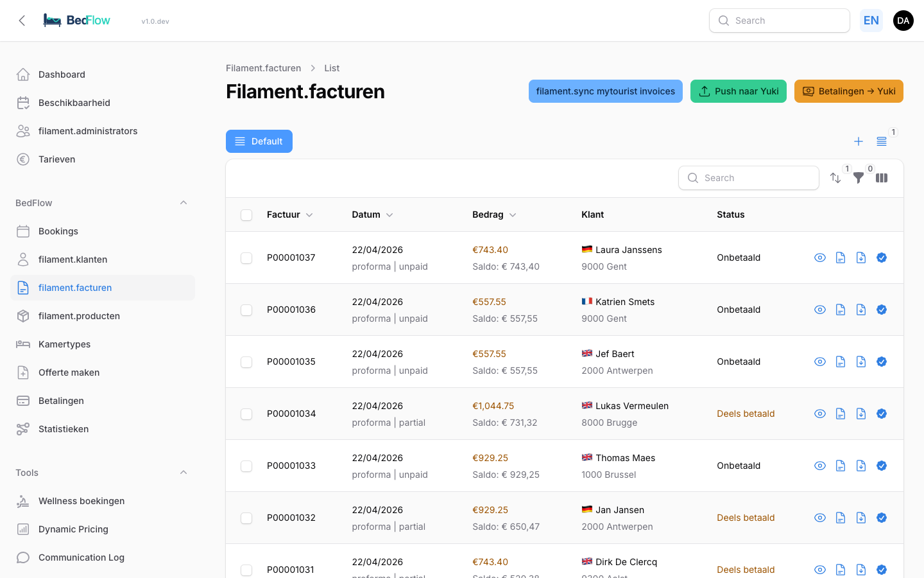
Task: Click the filament.producten box icon
Action: point(23,316)
